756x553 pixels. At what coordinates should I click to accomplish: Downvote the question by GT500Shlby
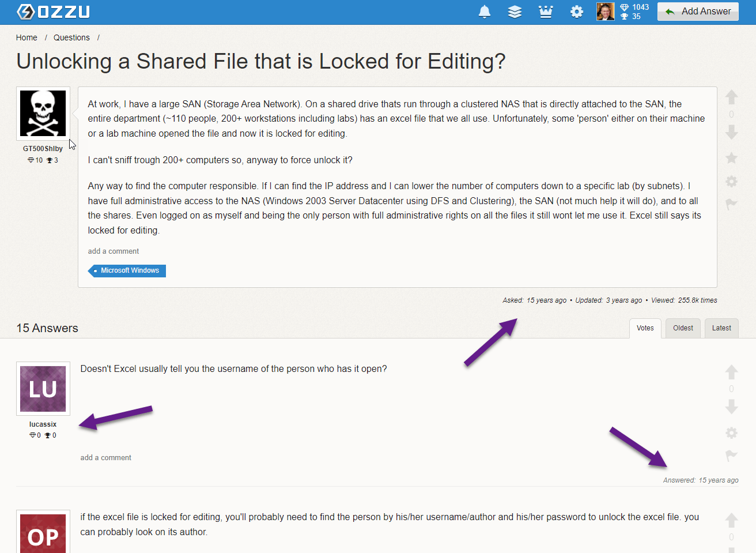(731, 133)
